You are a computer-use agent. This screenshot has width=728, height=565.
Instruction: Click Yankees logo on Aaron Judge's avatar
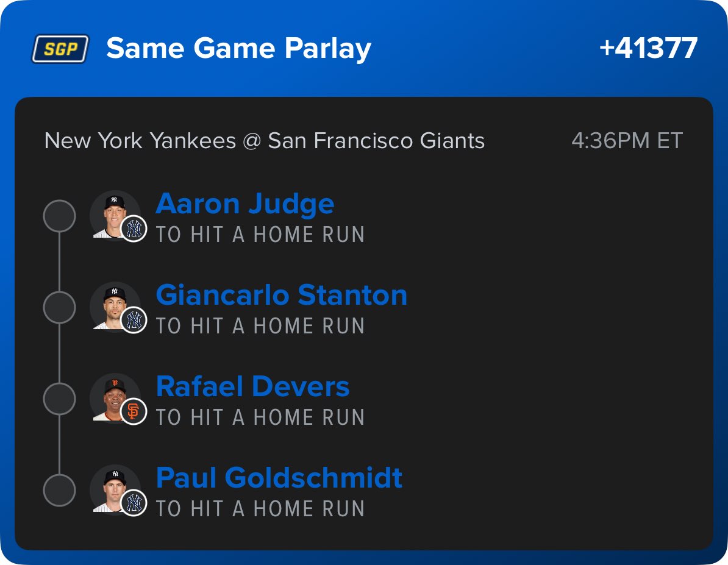click(134, 229)
